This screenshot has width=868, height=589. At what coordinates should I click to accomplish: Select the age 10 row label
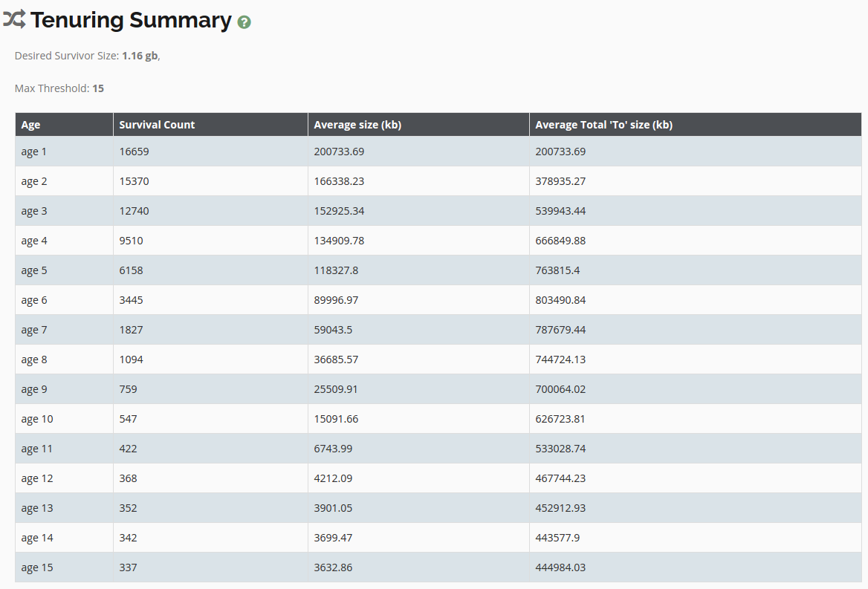(x=37, y=420)
